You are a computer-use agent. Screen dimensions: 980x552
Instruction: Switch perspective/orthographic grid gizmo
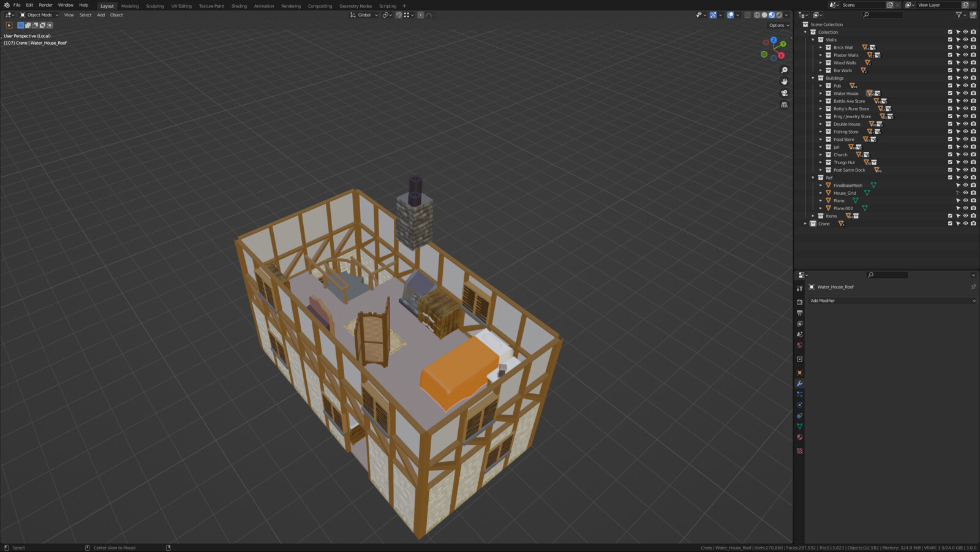[x=784, y=105]
